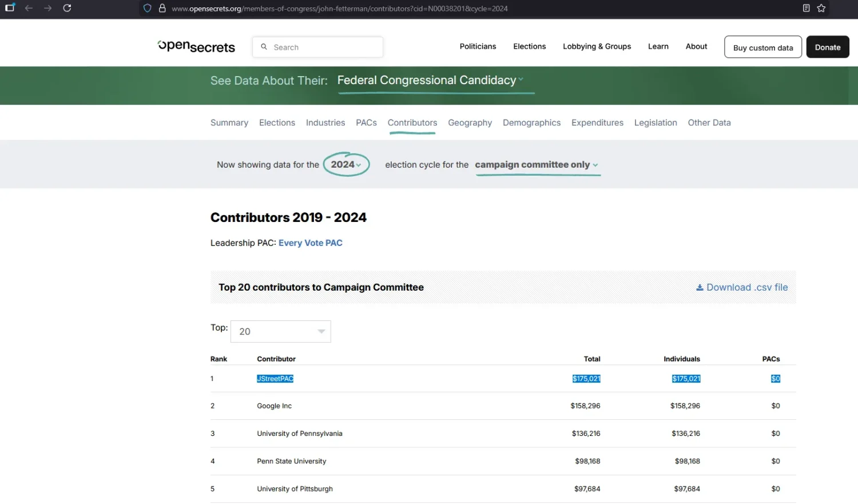Screen dimensions: 858x504
Task: Click the Contributor column header
Action: pos(276,359)
